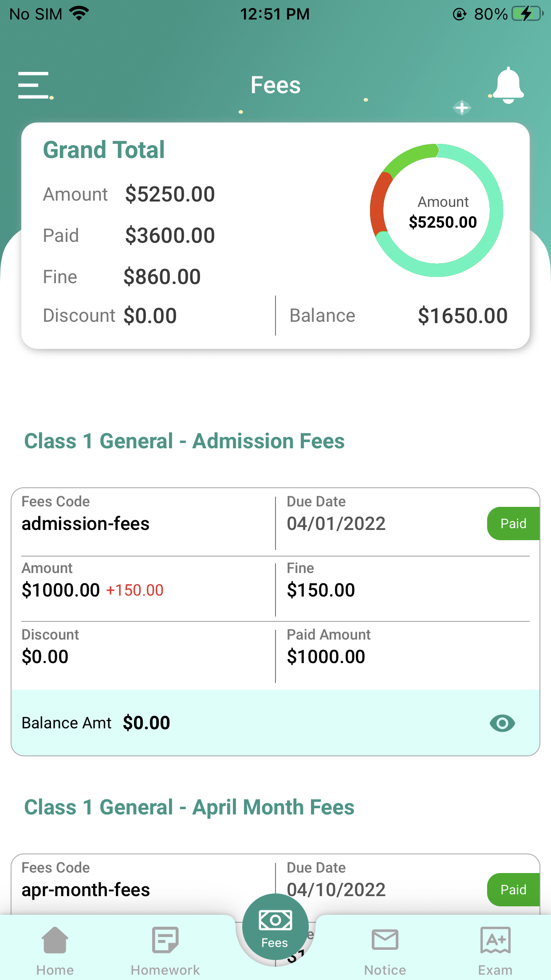
Task: Tap the bright green donut chart segment
Action: 408,158
